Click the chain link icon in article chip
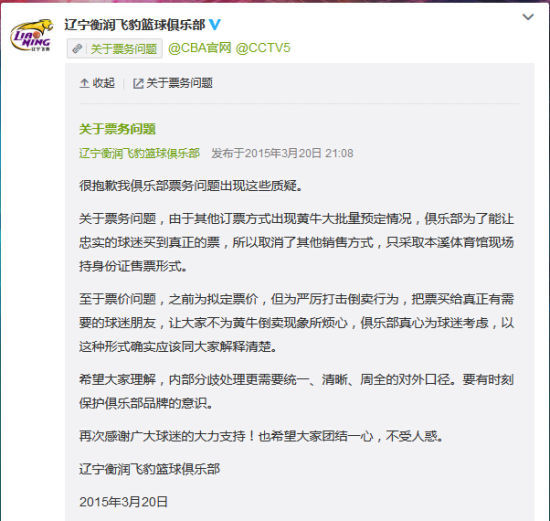Viewport: 550px width, 521px height. coord(77,48)
